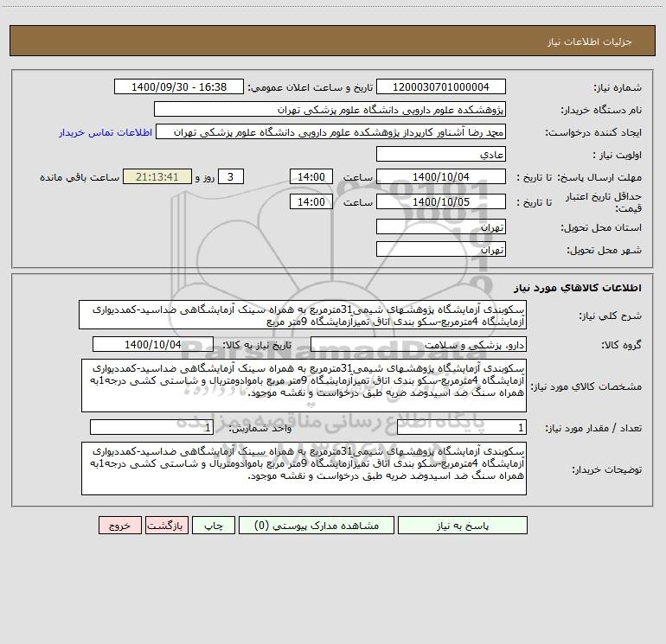The image size is (666, 644).
Task: Click the label تاریخ نیاز به کالا
Action: [257, 345]
